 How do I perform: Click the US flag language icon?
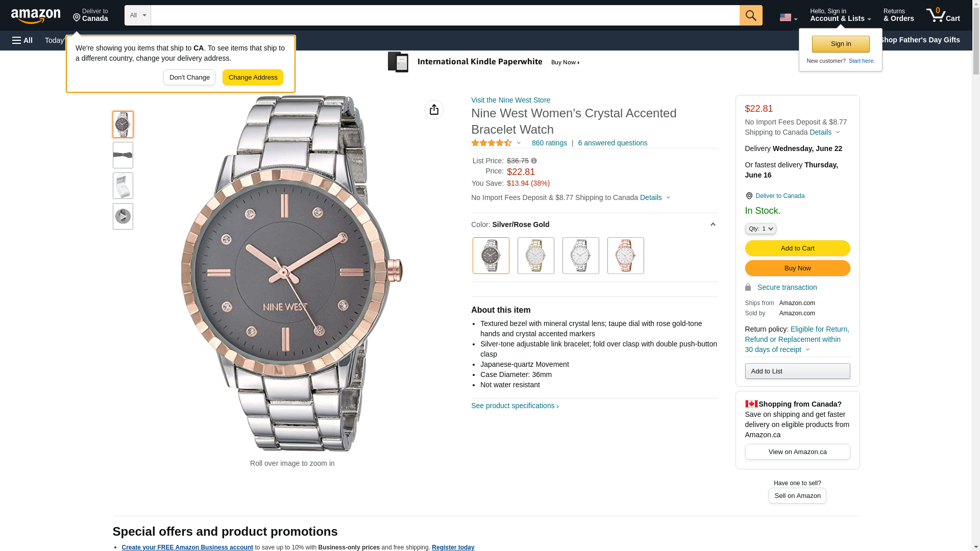coord(788,17)
